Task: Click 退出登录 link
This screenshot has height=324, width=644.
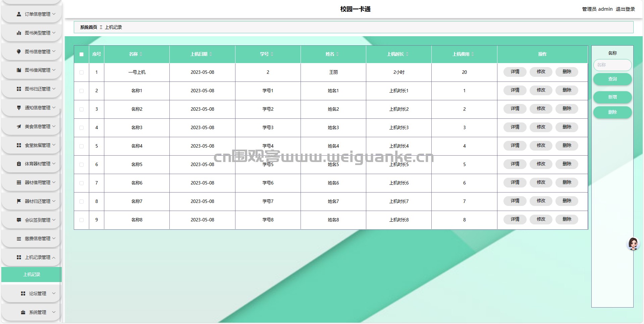Action: (x=625, y=9)
